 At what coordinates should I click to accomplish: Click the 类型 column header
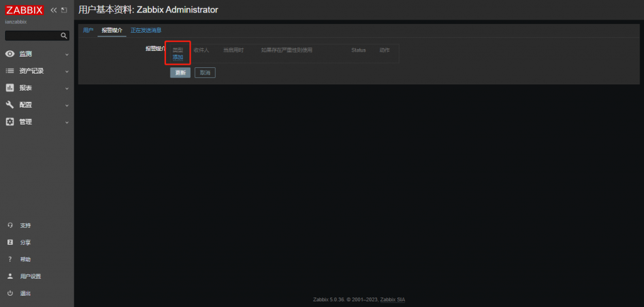pyautogui.click(x=178, y=50)
